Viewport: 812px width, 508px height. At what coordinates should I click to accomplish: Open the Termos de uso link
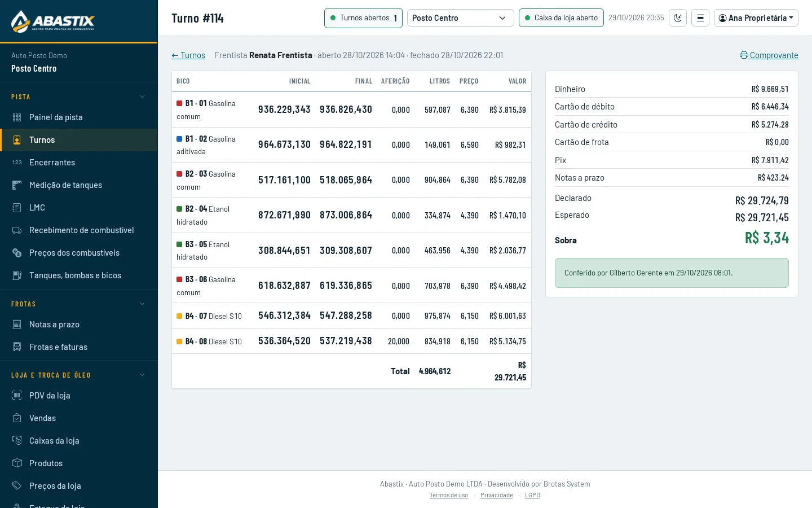(449, 496)
